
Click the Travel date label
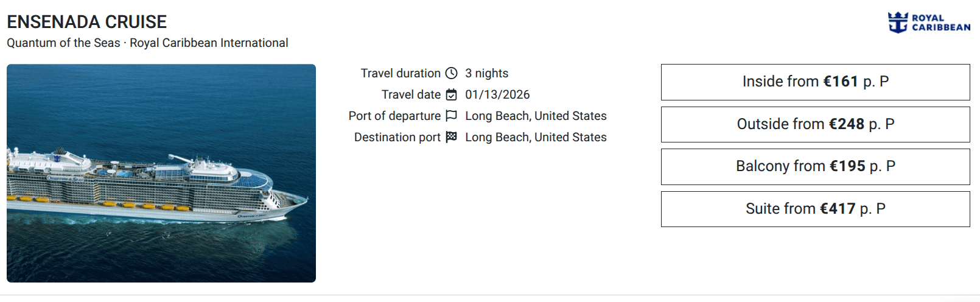tap(411, 94)
